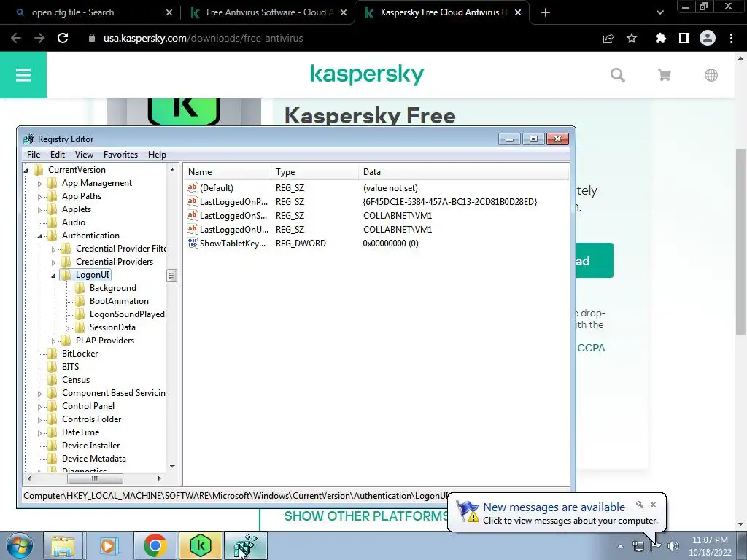The width and height of the screenshot is (747, 560).
Task: Collapse the CurrentVersion key
Action: (26, 170)
